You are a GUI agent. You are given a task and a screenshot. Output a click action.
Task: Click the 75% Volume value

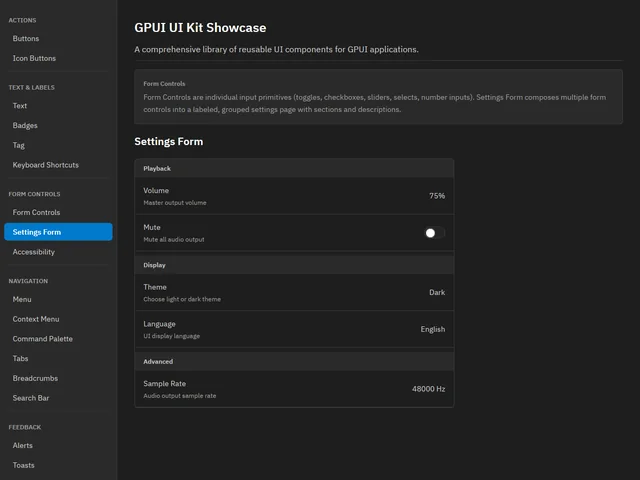tap(437, 196)
